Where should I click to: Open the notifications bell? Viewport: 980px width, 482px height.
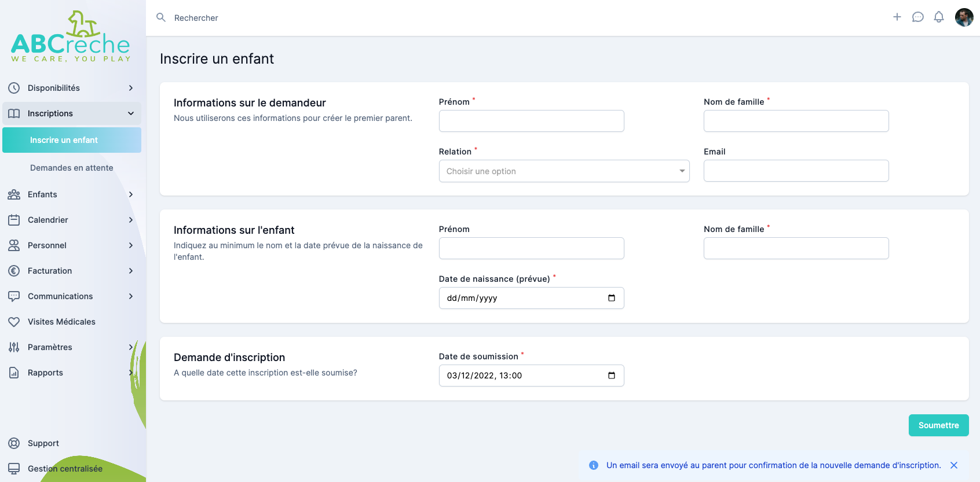pos(938,17)
